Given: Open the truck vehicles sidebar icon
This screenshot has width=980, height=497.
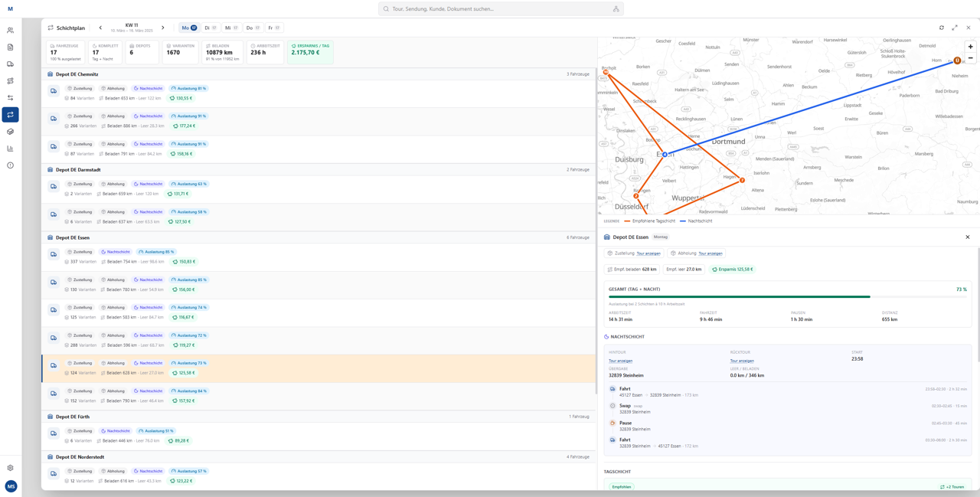Looking at the screenshot, I should click(x=10, y=64).
